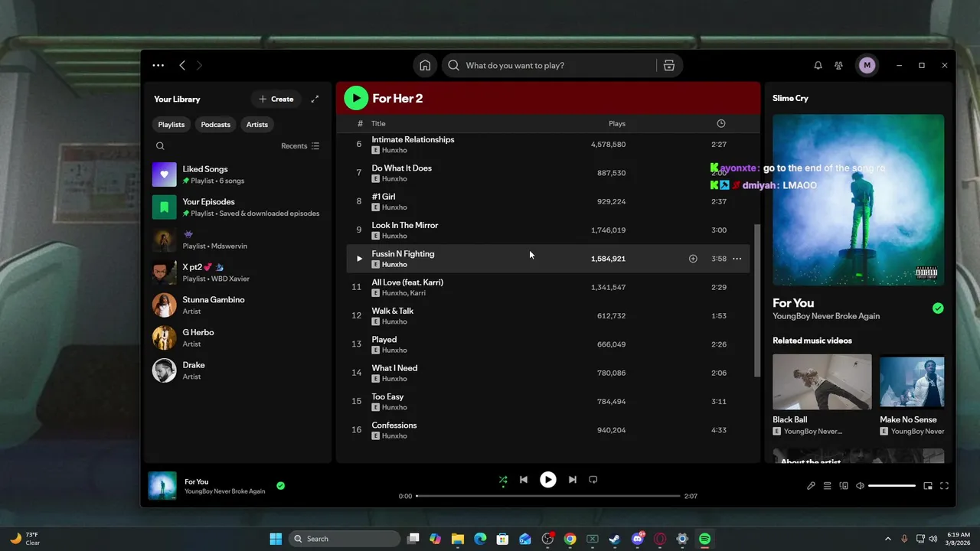This screenshot has height=551, width=980.
Task: Seek on the song progress bar
Action: [x=548, y=496]
